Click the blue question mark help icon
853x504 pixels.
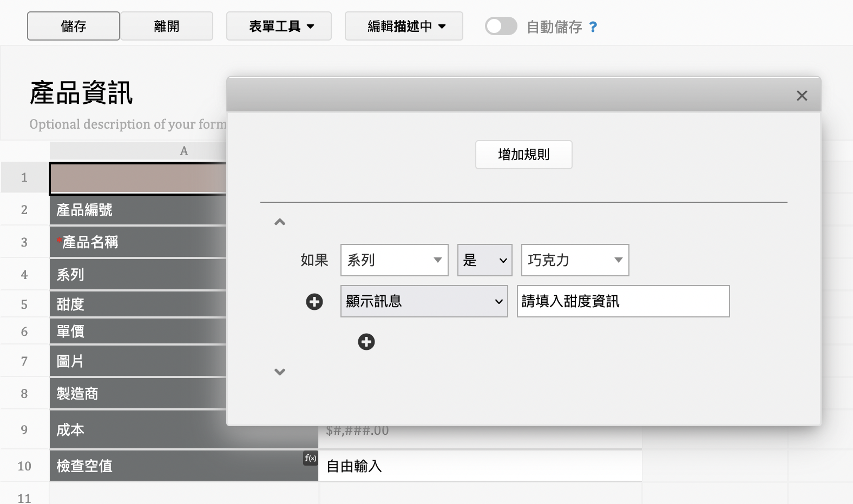593,27
